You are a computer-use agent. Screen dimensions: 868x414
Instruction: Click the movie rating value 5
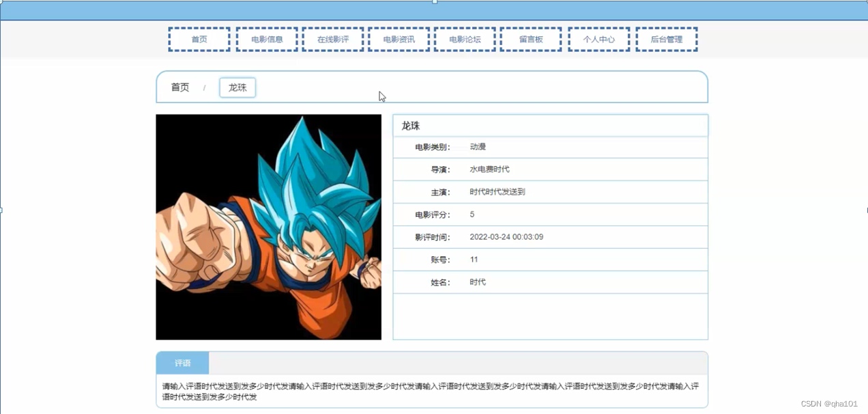[472, 215]
